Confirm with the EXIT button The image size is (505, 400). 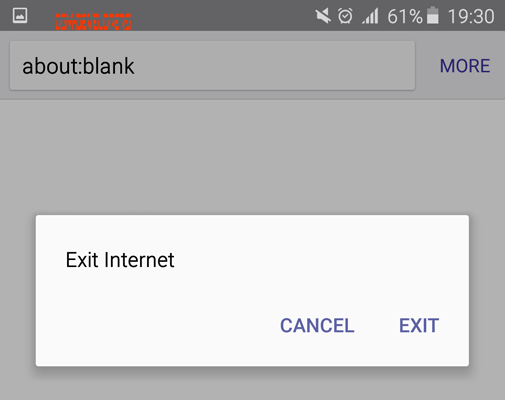click(x=419, y=325)
